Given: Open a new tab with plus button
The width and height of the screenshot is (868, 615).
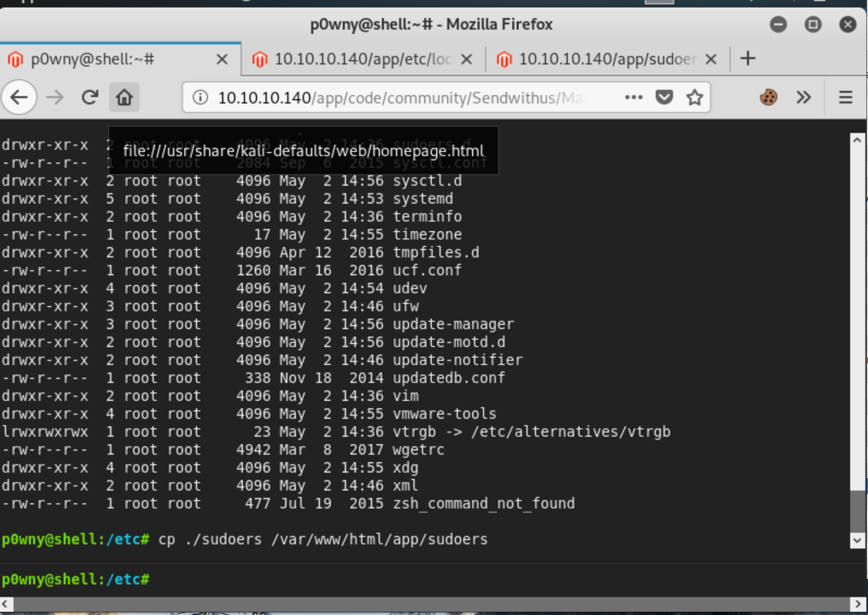Looking at the screenshot, I should [x=748, y=59].
